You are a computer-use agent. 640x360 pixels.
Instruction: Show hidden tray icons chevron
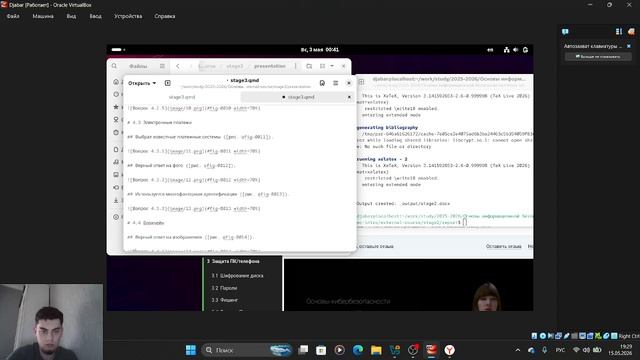click(x=518, y=350)
